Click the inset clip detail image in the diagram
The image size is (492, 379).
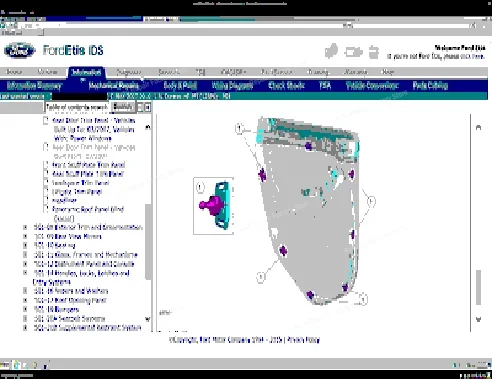[x=213, y=206]
